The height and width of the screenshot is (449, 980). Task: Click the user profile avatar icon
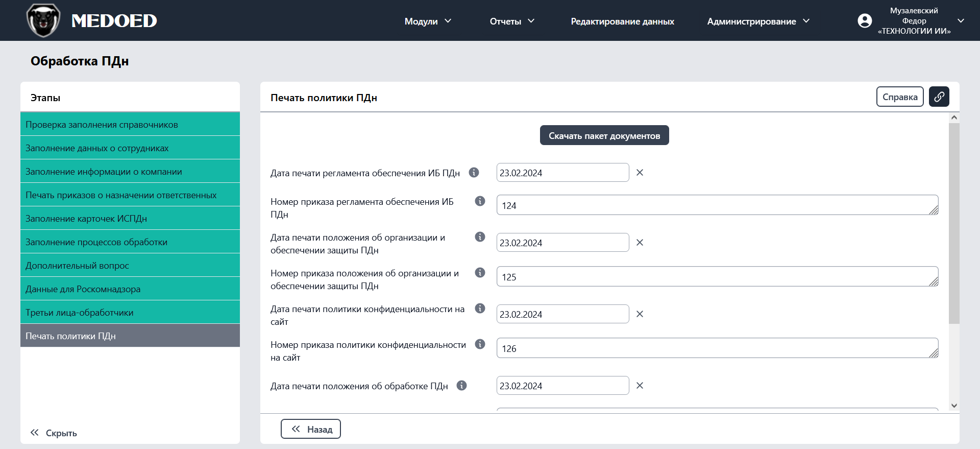coord(865,21)
